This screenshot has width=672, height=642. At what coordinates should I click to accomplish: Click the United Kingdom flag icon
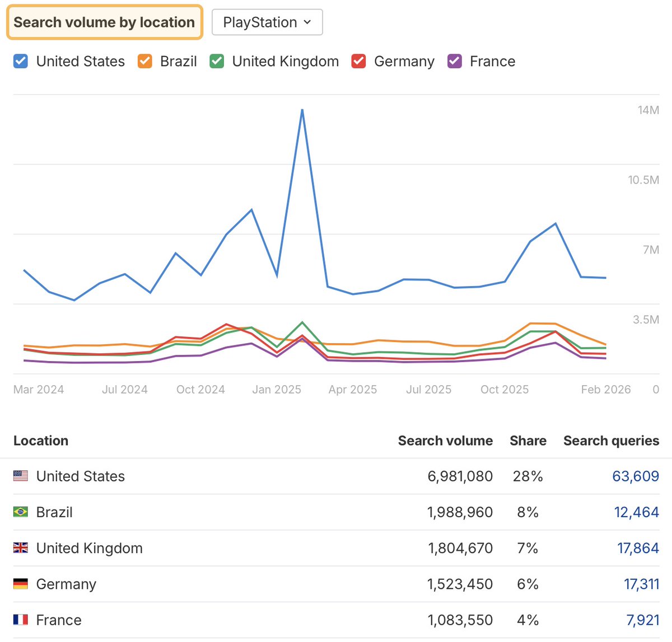[20, 548]
